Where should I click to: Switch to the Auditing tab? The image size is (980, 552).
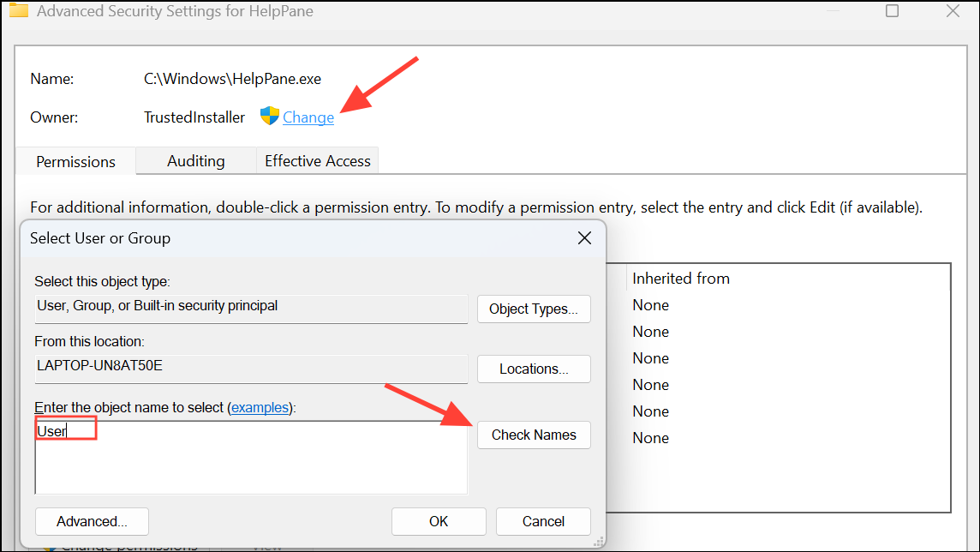(x=195, y=160)
